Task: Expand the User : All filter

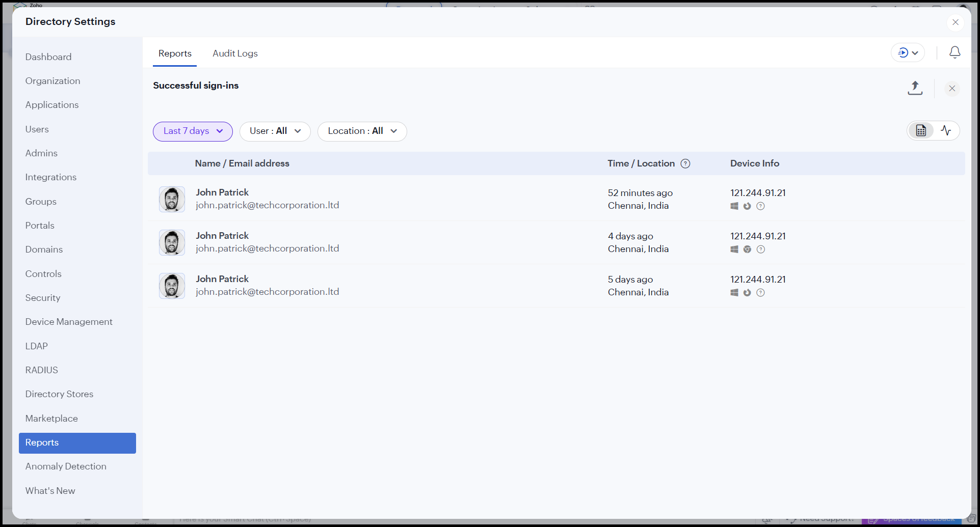Action: (x=275, y=131)
